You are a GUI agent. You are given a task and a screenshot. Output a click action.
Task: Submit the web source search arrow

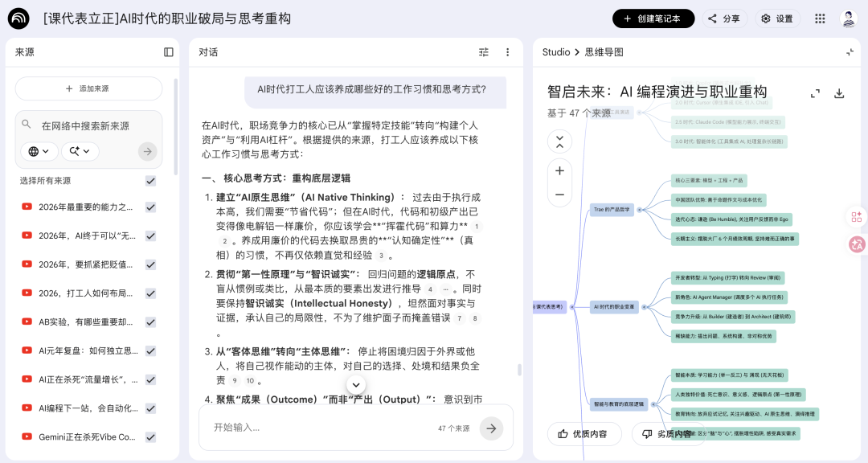[148, 151]
